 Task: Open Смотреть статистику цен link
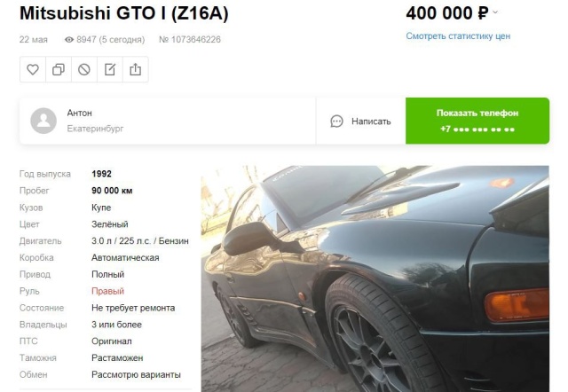[x=458, y=35]
